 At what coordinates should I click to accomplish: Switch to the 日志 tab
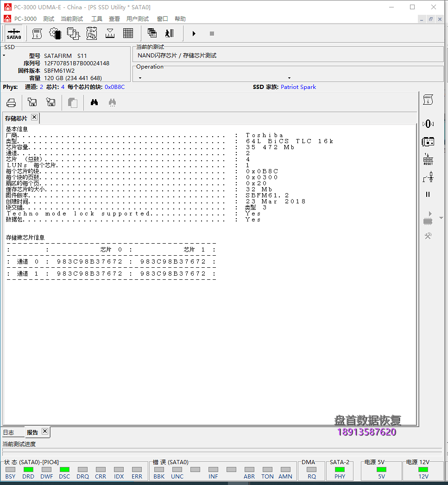pyautogui.click(x=9, y=432)
